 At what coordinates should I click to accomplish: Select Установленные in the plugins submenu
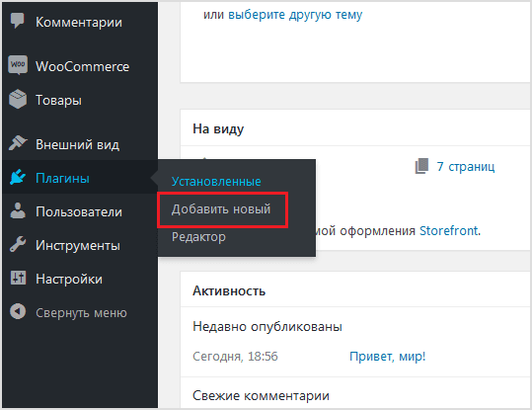coord(216,182)
